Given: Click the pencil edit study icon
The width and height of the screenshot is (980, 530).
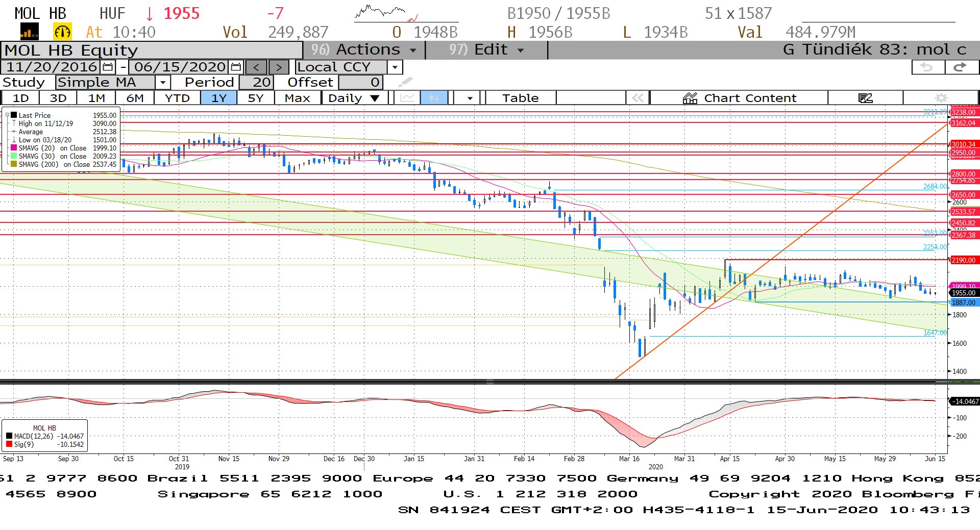Looking at the screenshot, I should point(405,82).
